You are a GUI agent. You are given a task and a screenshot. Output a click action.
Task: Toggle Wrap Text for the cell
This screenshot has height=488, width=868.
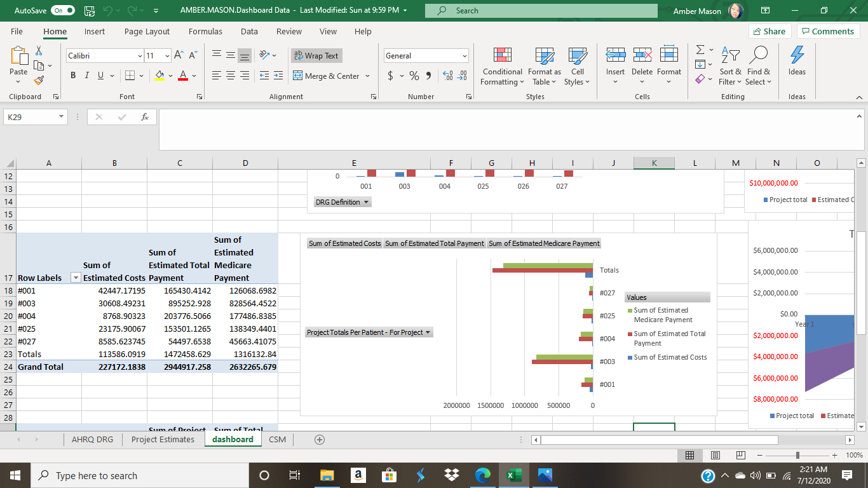[x=316, y=56]
